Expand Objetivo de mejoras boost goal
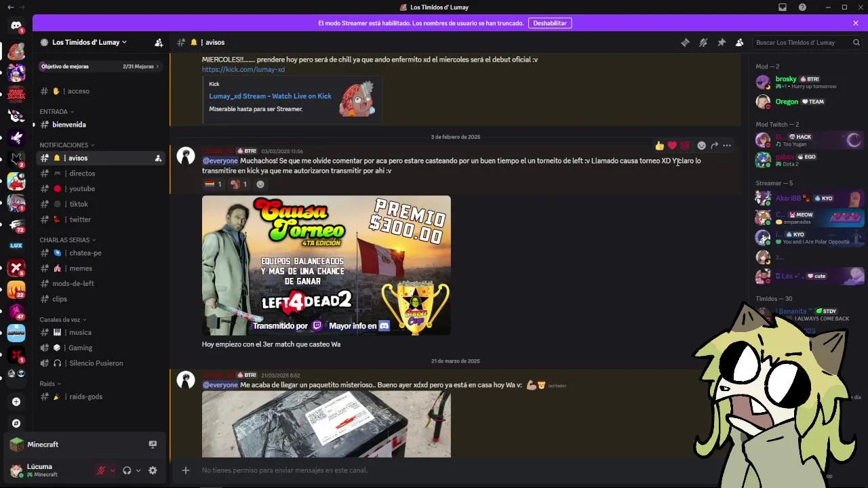Viewport: 868px width, 488px height. pyautogui.click(x=100, y=66)
